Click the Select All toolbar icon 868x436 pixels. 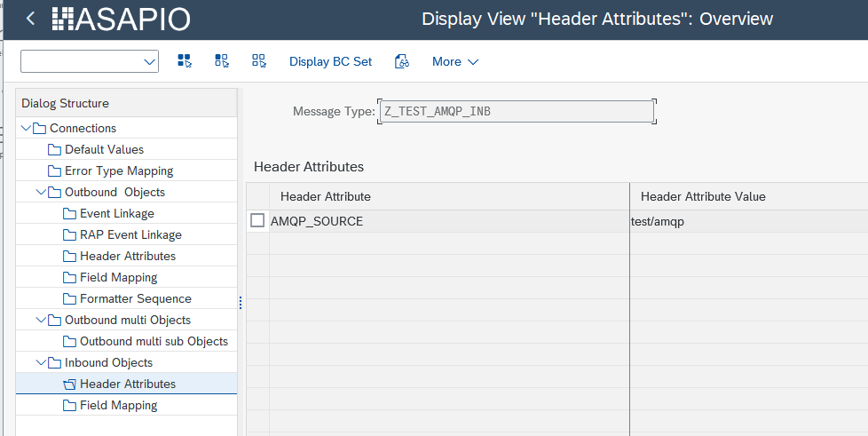(x=185, y=61)
